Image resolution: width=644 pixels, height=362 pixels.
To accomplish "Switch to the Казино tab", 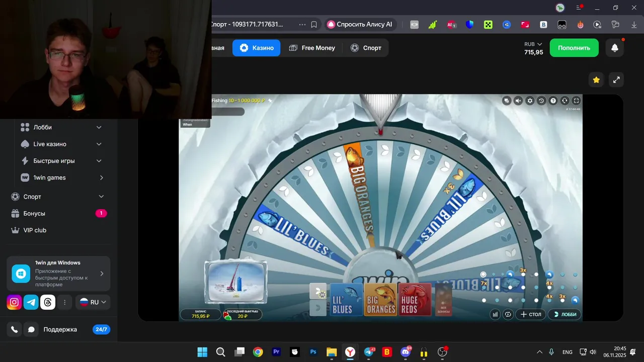I will click(x=257, y=48).
